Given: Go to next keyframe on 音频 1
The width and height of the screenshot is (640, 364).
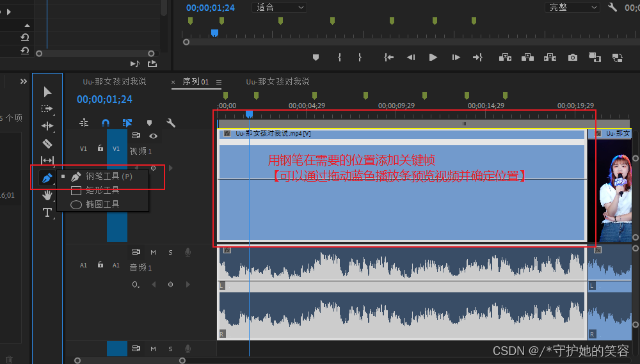Looking at the screenshot, I should tap(188, 285).
